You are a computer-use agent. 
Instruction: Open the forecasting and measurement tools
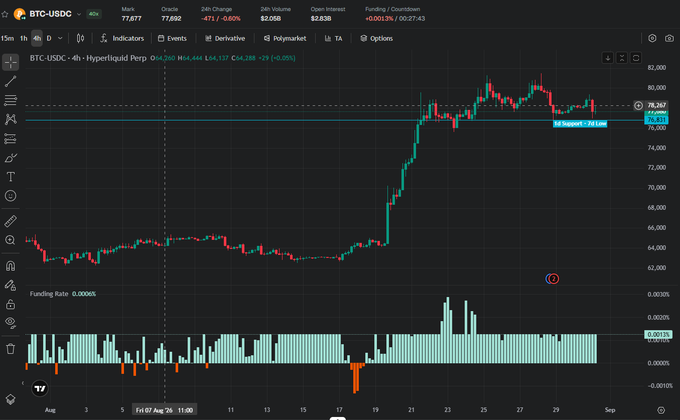click(10, 138)
